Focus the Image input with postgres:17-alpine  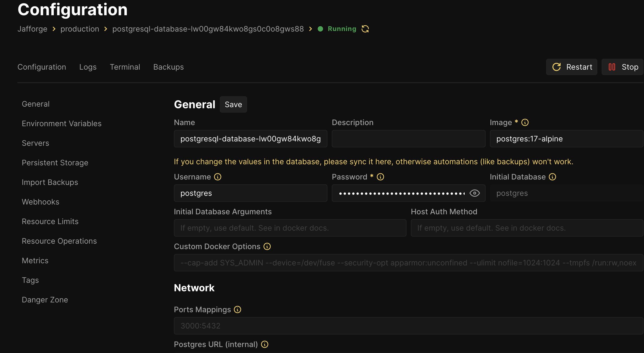(x=567, y=139)
